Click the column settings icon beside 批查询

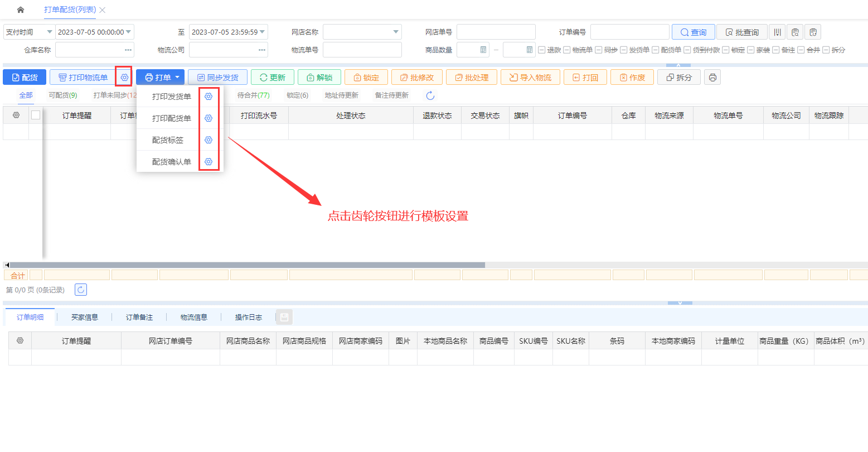pos(777,32)
